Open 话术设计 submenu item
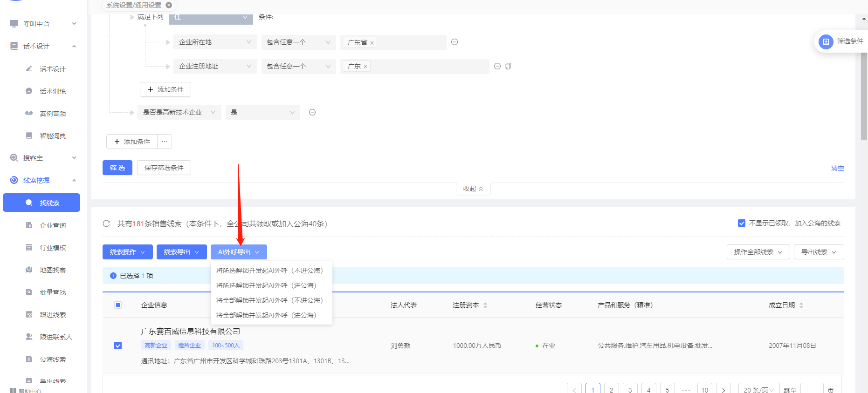Viewport: 868px width, 393px height. pyautogui.click(x=52, y=69)
